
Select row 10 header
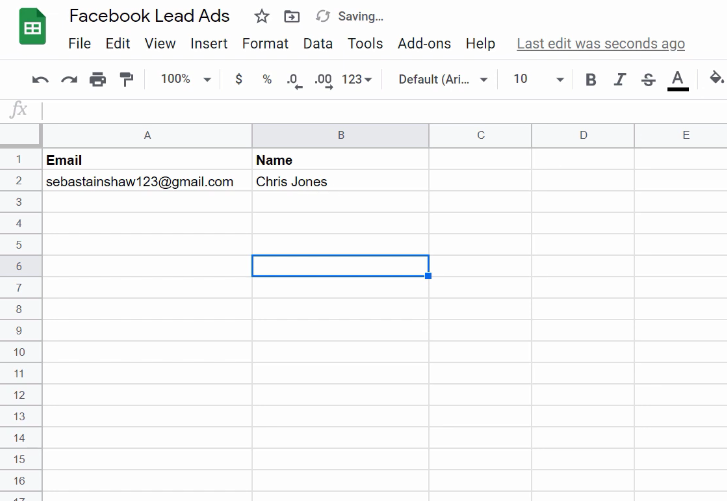(x=20, y=352)
